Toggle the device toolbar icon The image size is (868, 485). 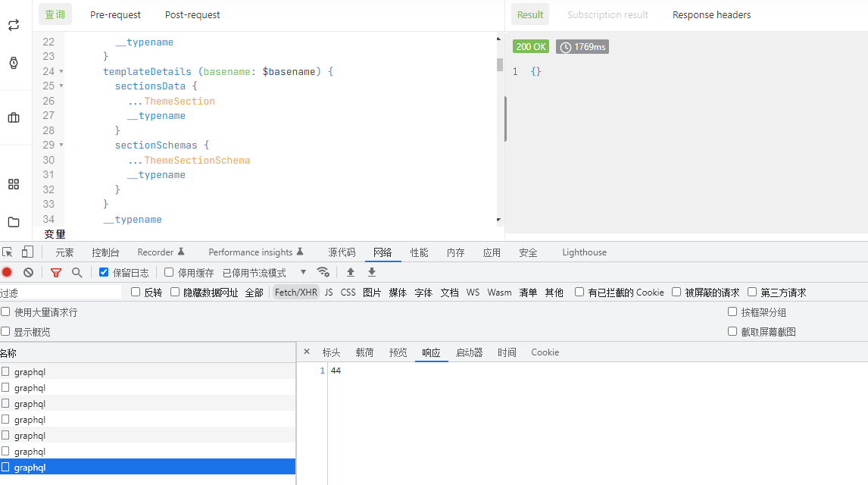[x=27, y=252]
